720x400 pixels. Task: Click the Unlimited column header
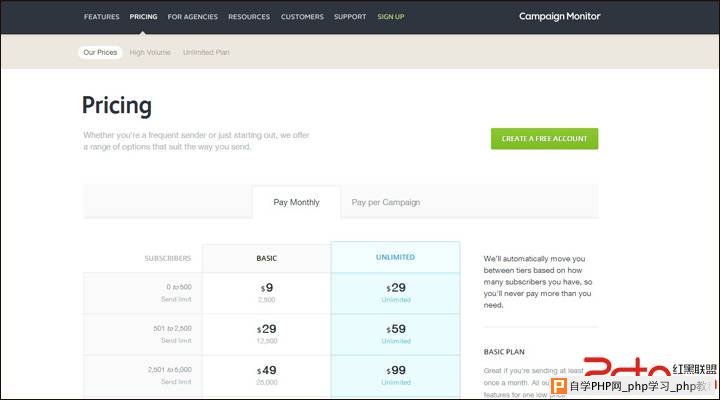(395, 257)
